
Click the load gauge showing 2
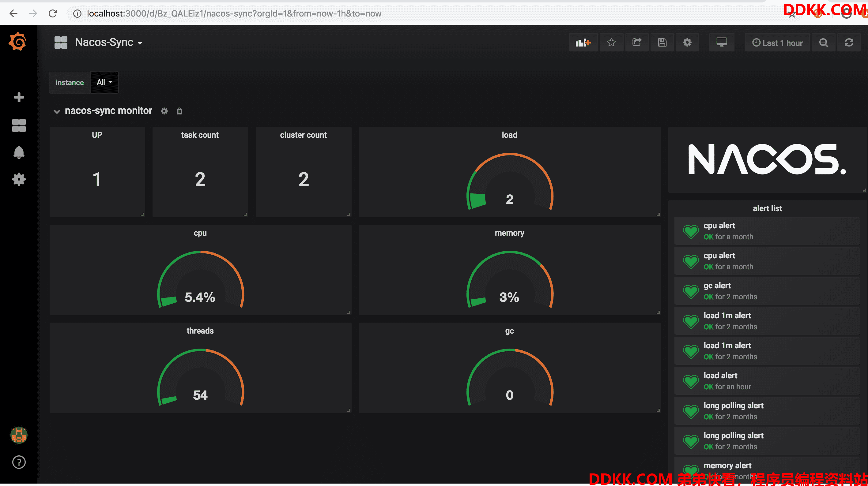tap(510, 182)
